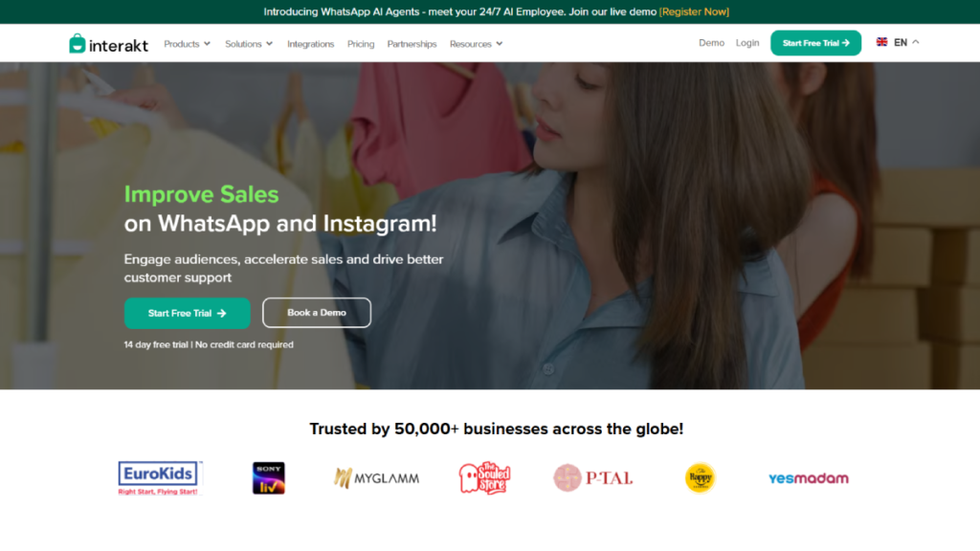Open the EuroKids brand logo
Viewport: 980px width, 551px height.
click(x=160, y=478)
